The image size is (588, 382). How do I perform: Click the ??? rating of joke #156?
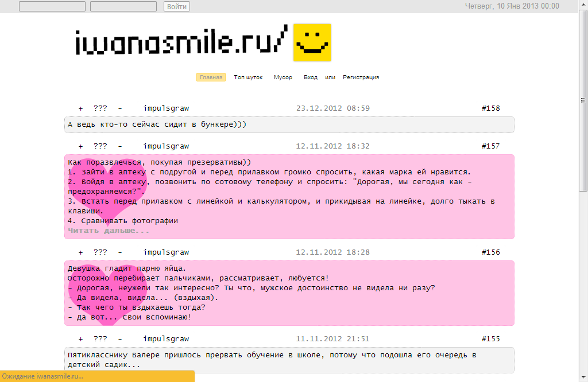point(100,252)
